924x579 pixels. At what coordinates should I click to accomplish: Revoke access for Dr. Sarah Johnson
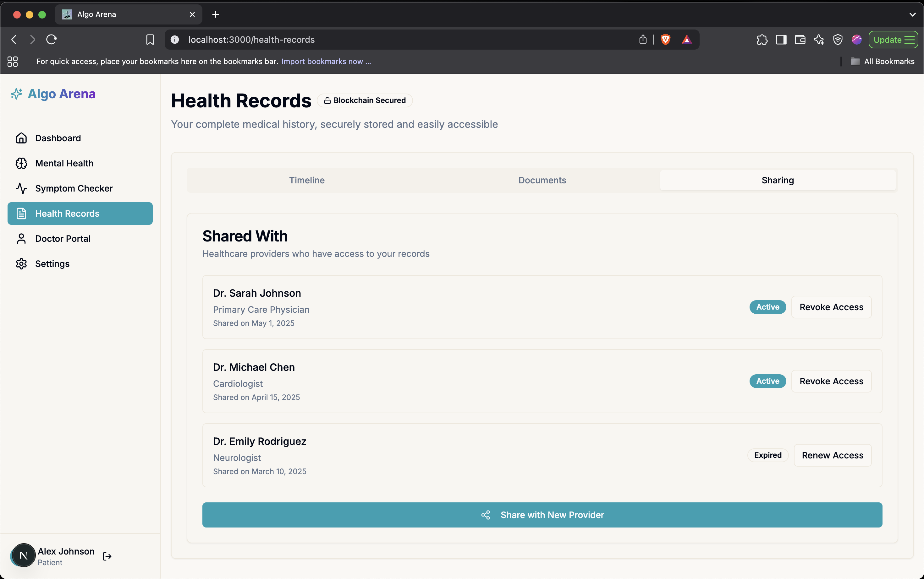coord(831,307)
